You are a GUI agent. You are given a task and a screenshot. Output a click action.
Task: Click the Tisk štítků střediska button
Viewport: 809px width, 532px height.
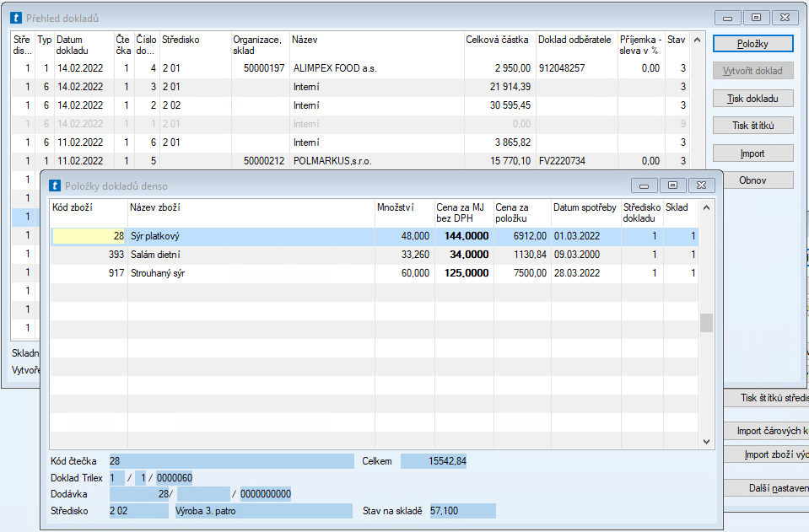click(766, 398)
